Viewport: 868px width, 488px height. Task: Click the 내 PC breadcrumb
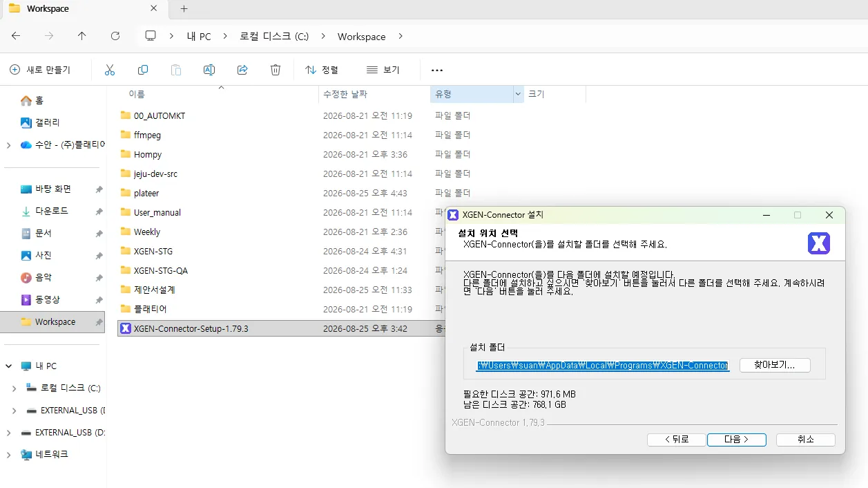coord(199,37)
